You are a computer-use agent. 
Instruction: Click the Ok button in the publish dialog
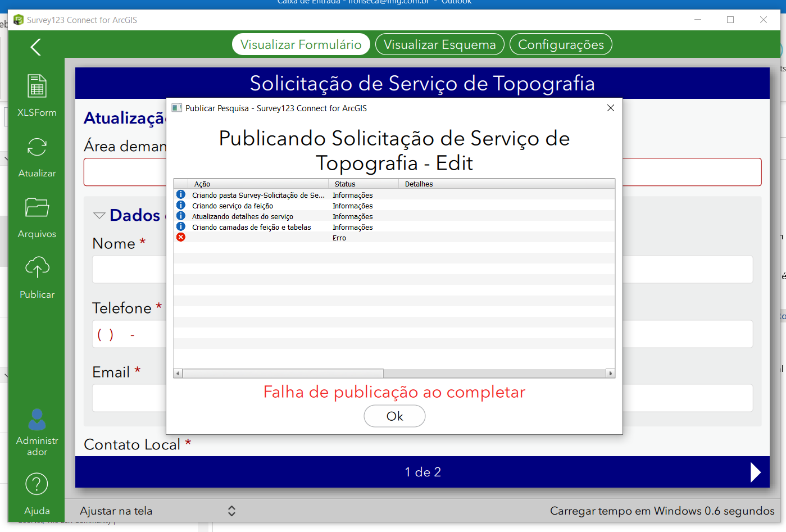point(394,416)
